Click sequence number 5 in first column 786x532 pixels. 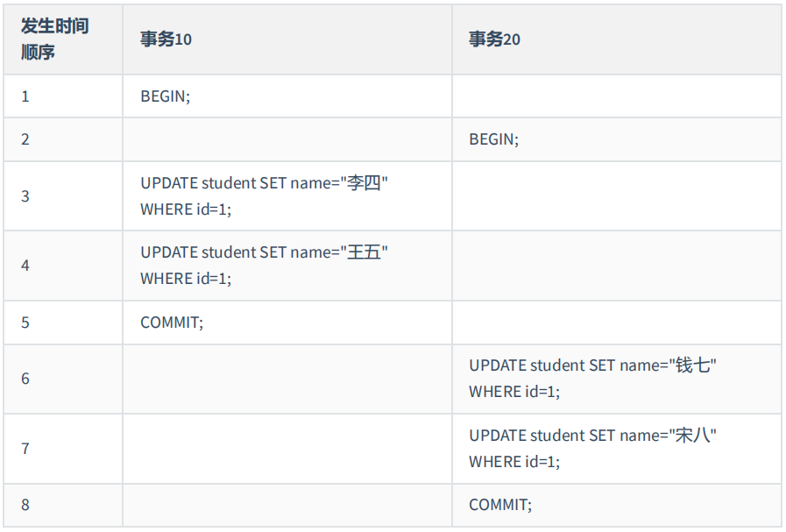pos(25,323)
